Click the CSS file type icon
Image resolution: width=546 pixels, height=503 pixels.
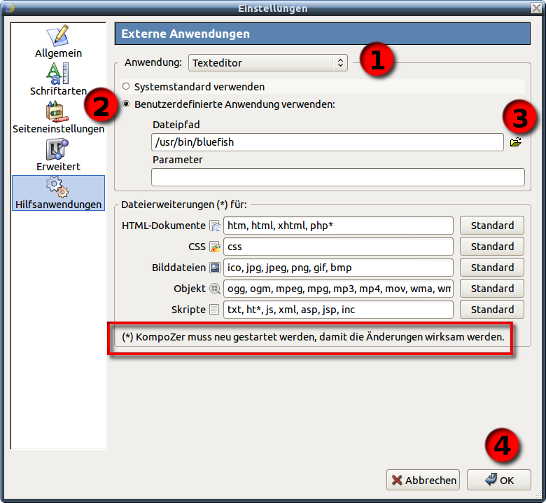(214, 247)
